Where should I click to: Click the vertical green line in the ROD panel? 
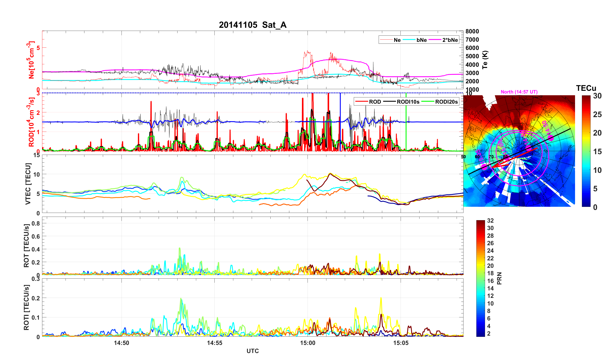pyautogui.click(x=406, y=137)
